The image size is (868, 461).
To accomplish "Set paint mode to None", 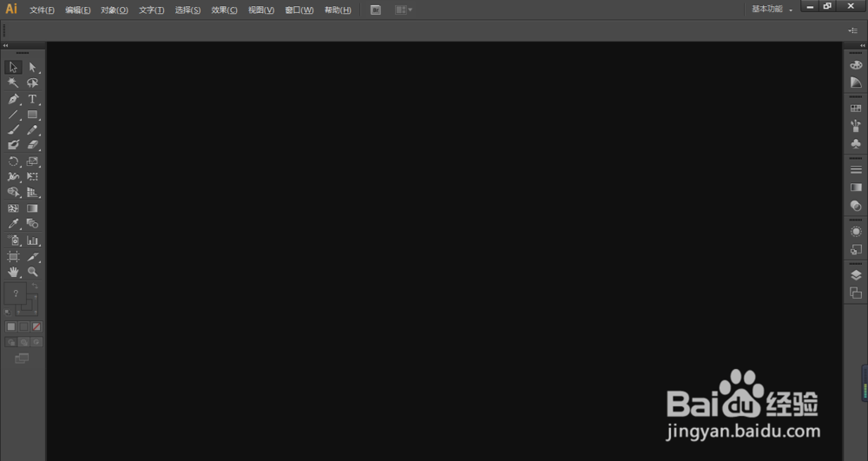I will click(36, 326).
